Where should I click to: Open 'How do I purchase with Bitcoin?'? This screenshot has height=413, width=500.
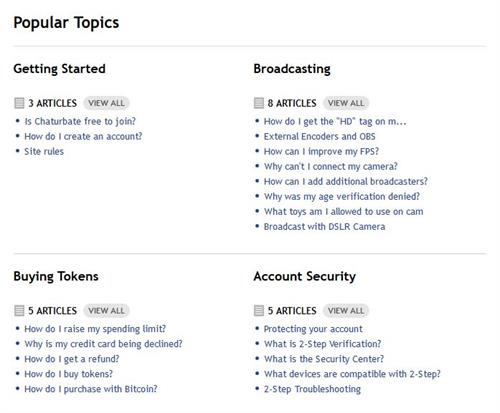91,389
